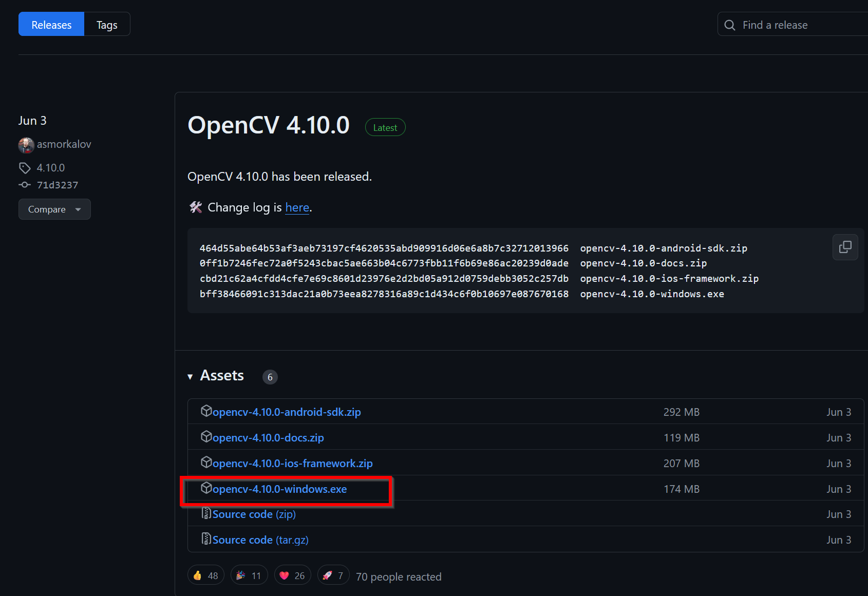Viewport: 868px width, 596px height.
Task: Download opencv-4.10.0-android-sdk.zip
Action: [x=287, y=412]
